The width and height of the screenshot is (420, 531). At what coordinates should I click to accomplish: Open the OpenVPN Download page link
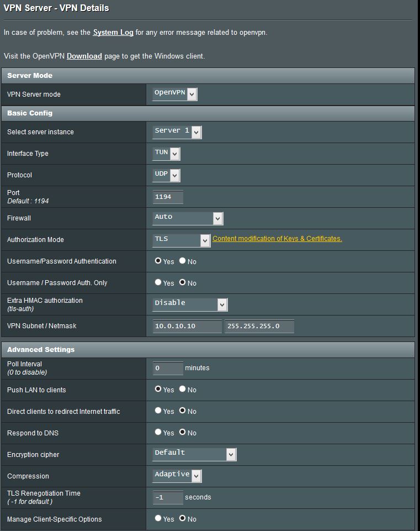tap(84, 56)
